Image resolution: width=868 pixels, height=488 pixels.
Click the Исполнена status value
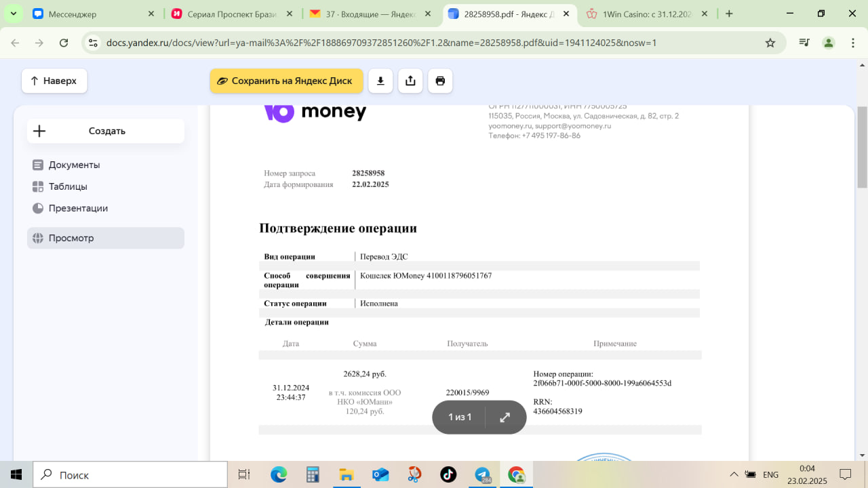[x=379, y=304]
